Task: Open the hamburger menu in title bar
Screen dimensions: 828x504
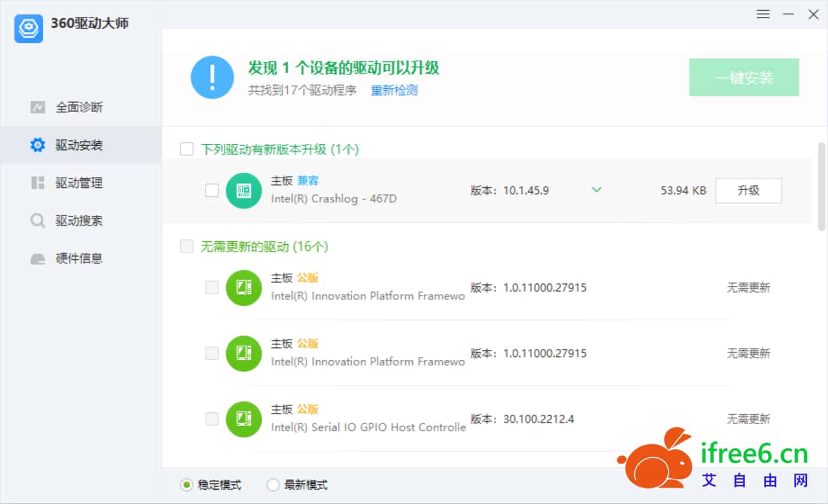Action: pos(763,14)
